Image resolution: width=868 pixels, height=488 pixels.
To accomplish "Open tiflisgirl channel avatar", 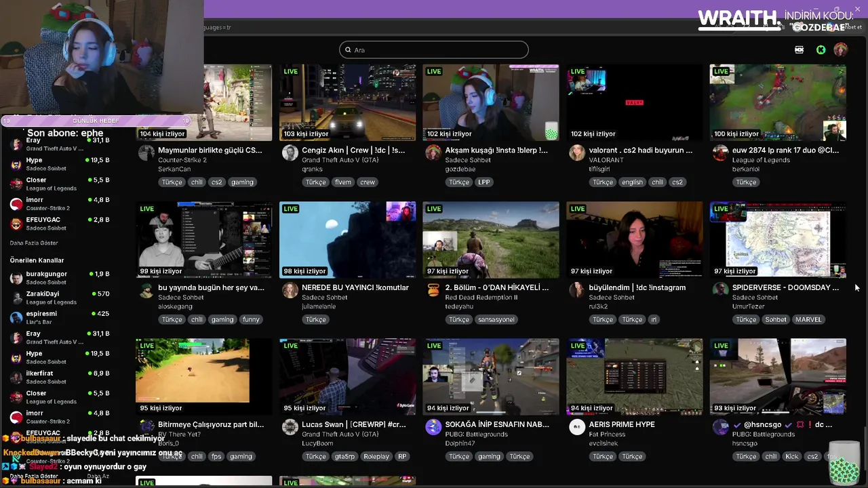I will click(x=577, y=152).
